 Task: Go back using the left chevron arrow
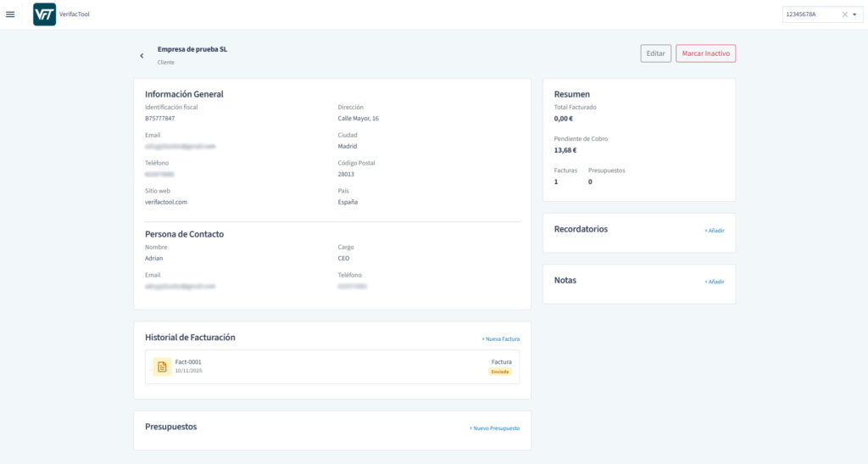point(142,55)
